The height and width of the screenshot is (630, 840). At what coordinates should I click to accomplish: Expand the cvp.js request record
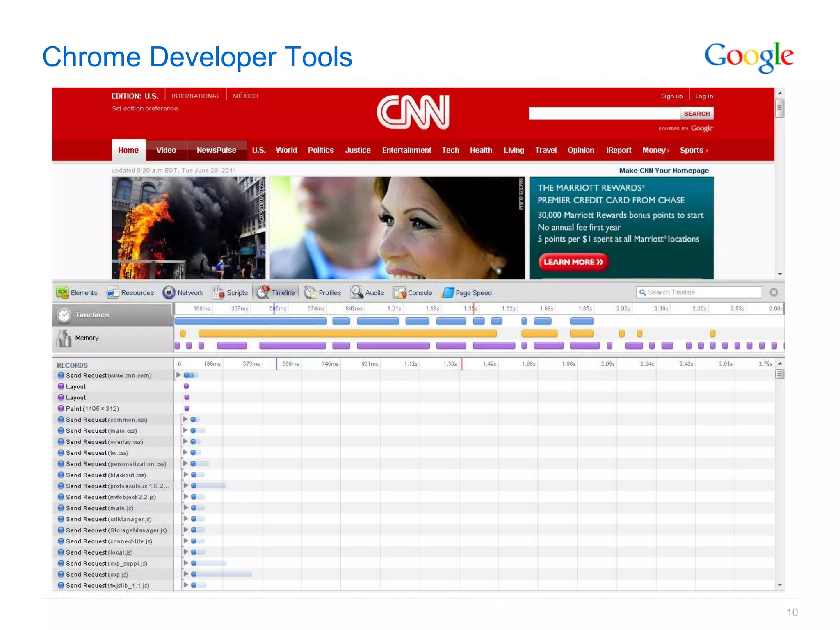tap(186, 574)
